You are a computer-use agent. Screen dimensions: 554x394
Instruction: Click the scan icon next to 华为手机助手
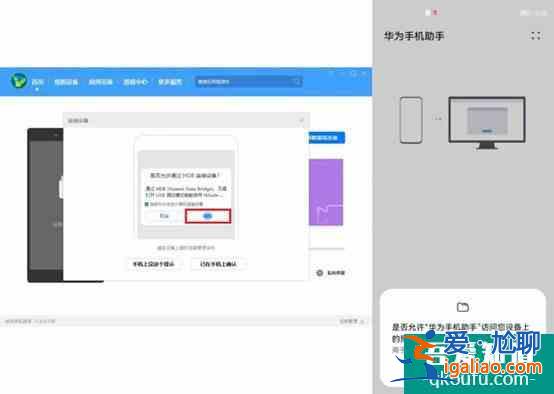(536, 36)
